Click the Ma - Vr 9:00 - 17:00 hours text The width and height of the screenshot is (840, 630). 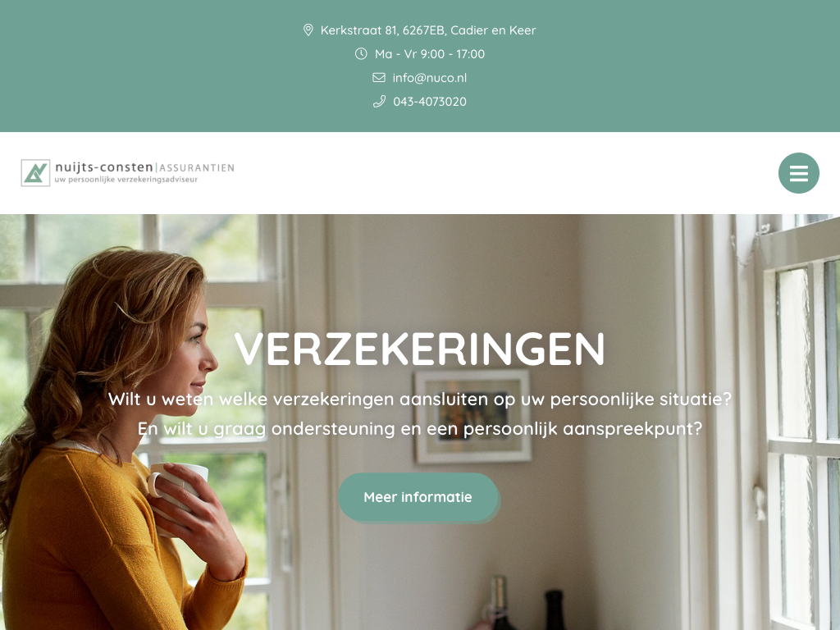(430, 53)
